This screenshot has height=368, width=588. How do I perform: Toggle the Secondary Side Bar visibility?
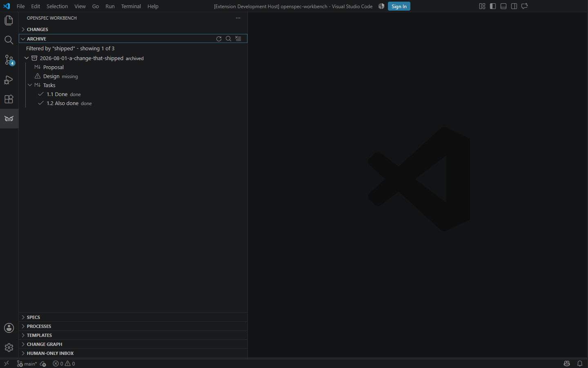[514, 6]
